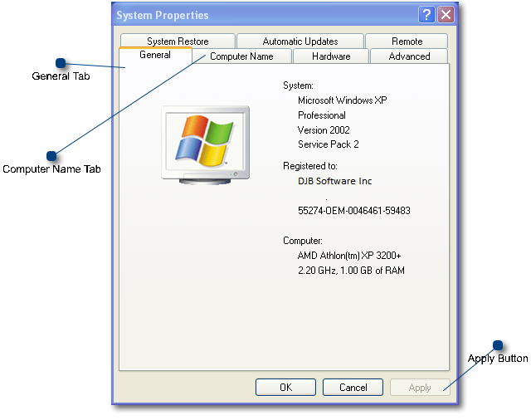Select the General tab
531x420 pixels.
(x=155, y=55)
